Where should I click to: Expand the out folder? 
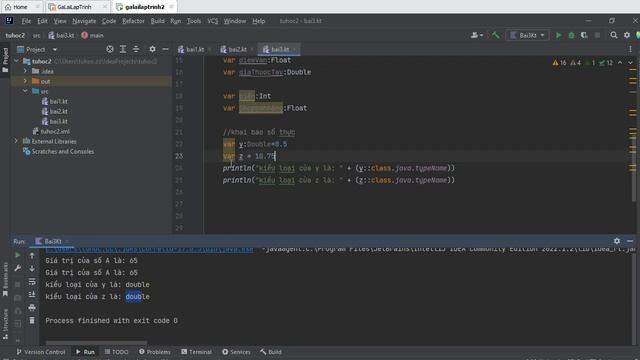click(x=25, y=81)
